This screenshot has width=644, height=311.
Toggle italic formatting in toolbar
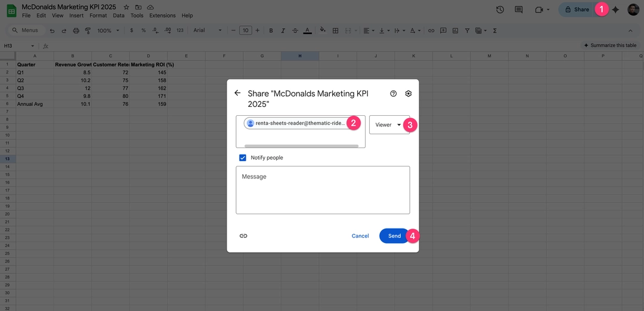point(283,30)
